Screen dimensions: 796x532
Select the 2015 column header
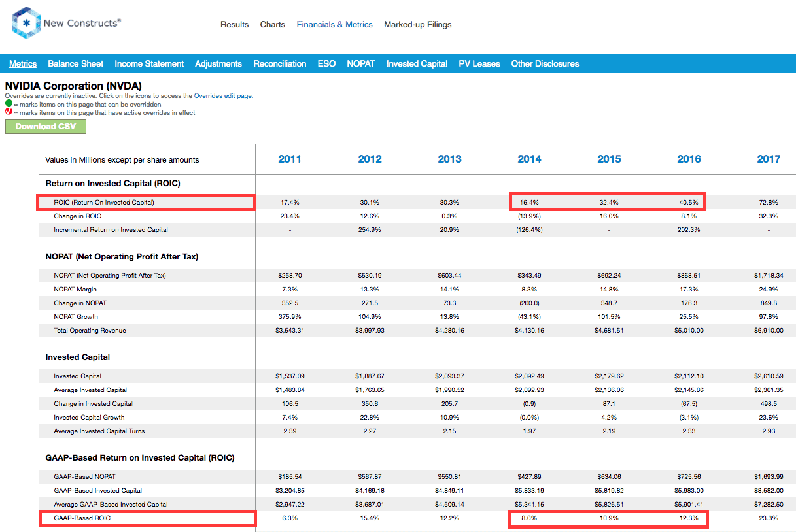[x=609, y=159]
